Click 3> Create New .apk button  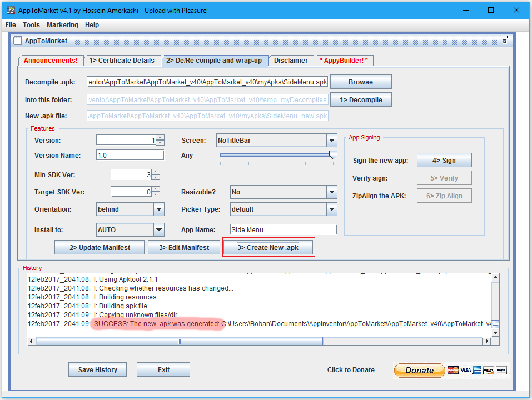pyautogui.click(x=268, y=247)
